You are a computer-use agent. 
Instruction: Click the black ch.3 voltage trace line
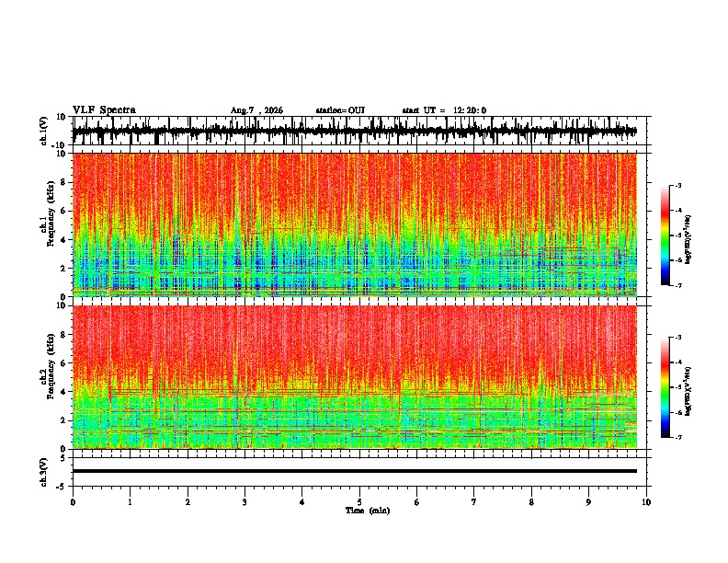(355, 471)
